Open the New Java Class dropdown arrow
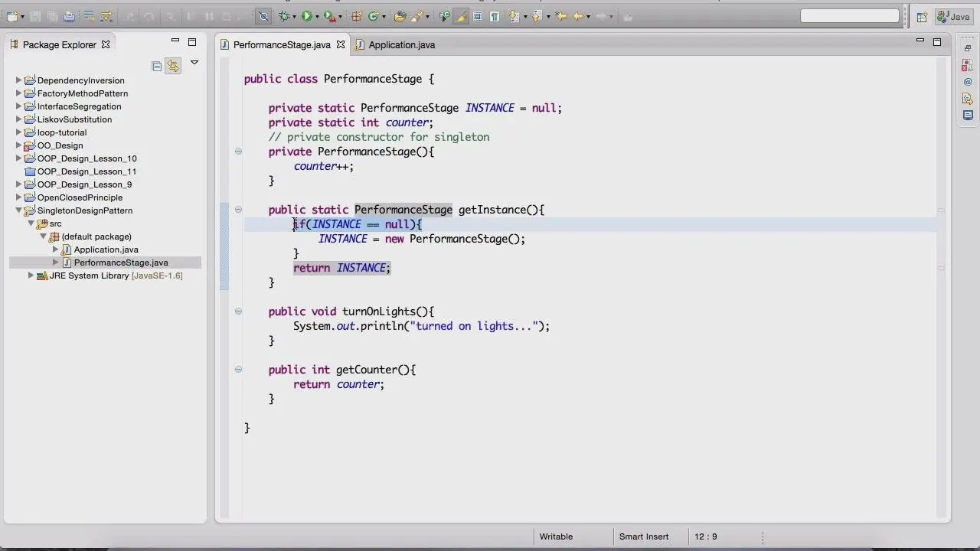980x551 pixels. [384, 16]
